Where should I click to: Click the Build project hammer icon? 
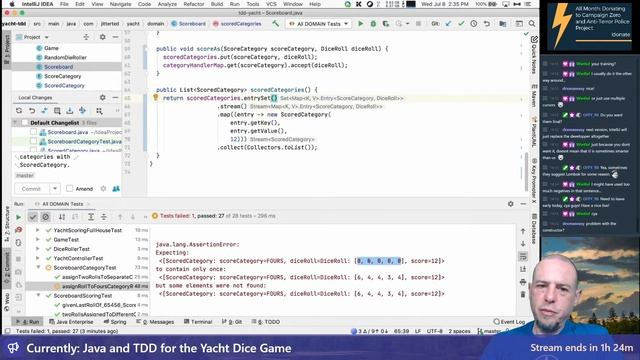(276, 24)
